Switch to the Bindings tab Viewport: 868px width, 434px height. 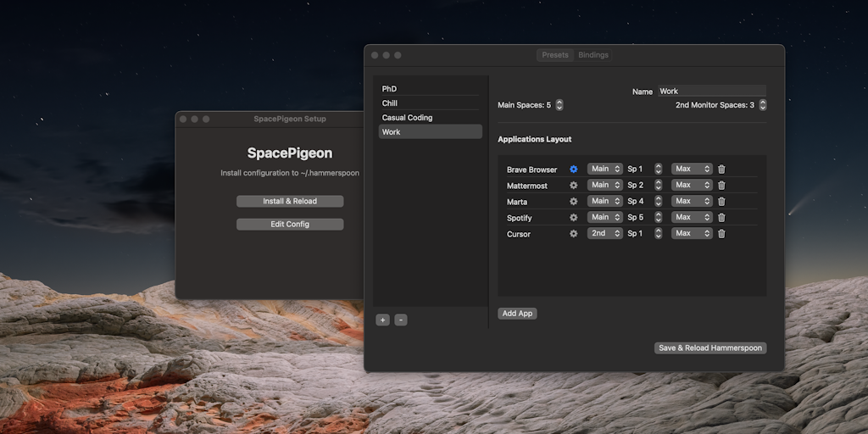(593, 55)
